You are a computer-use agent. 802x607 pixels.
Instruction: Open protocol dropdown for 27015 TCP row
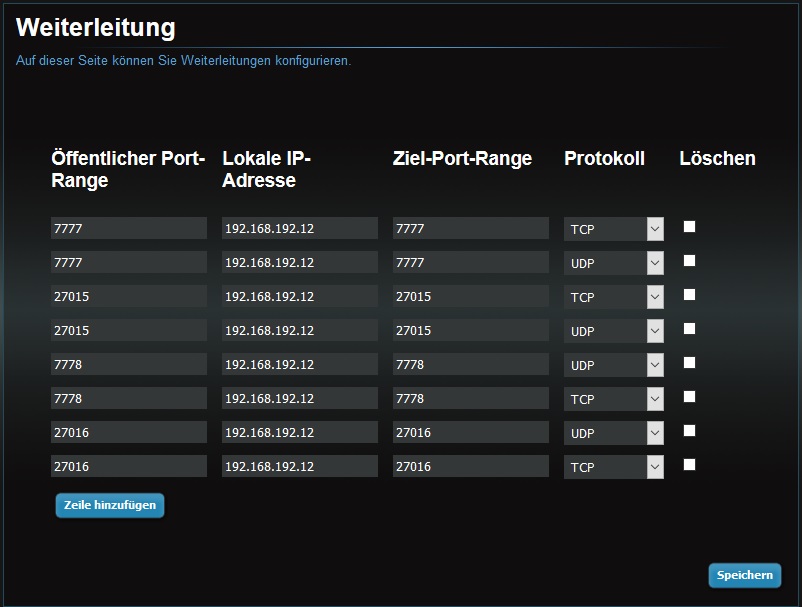pyautogui.click(x=613, y=297)
